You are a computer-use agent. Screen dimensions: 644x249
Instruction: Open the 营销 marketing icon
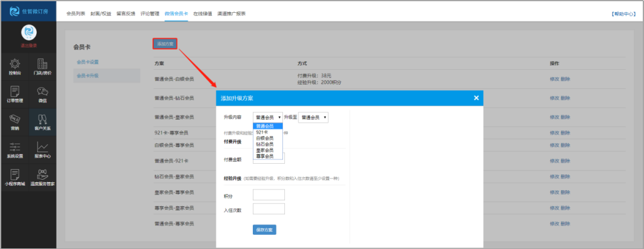(15, 121)
